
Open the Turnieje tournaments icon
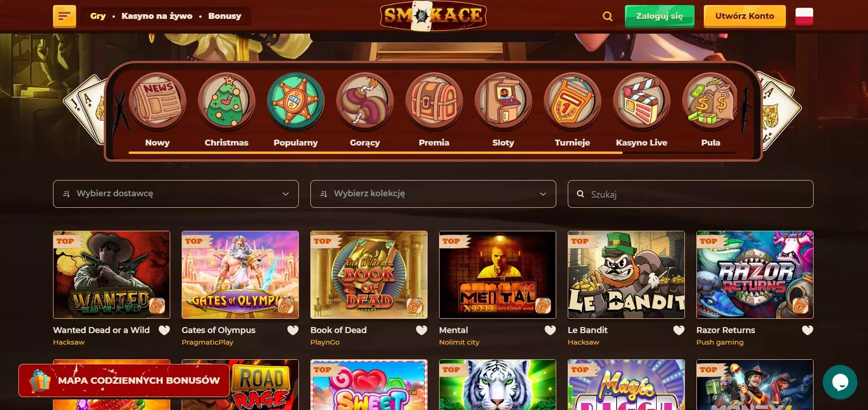tap(572, 101)
